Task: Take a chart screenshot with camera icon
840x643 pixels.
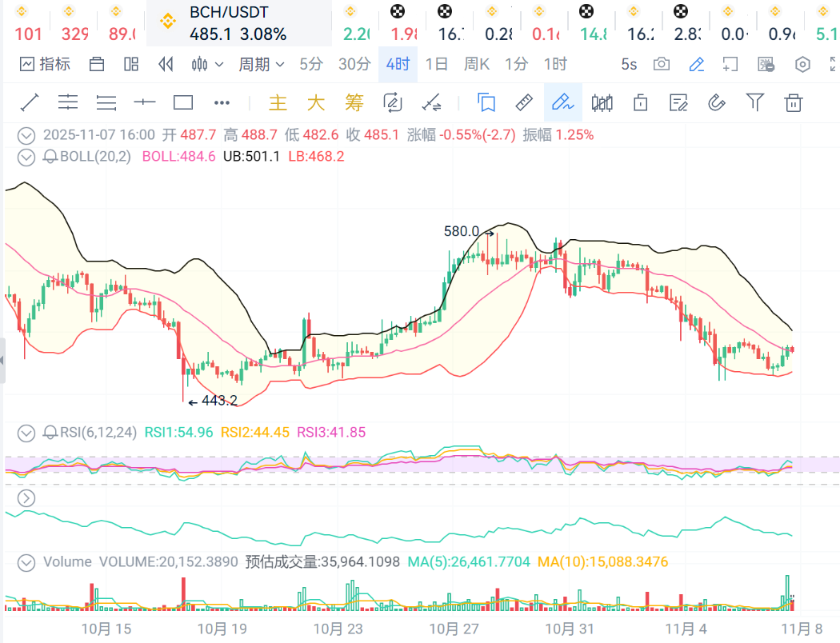Action: pyautogui.click(x=662, y=65)
